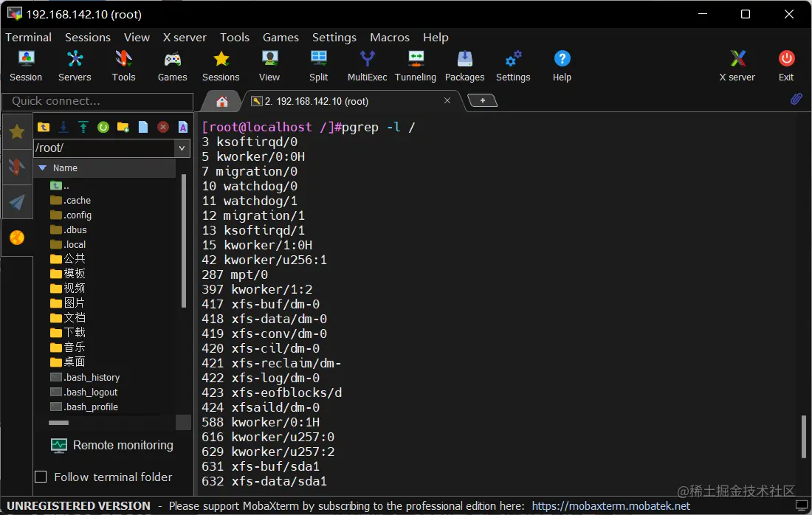The width and height of the screenshot is (812, 515).
Task: Open the Macros menu
Action: [390, 38]
